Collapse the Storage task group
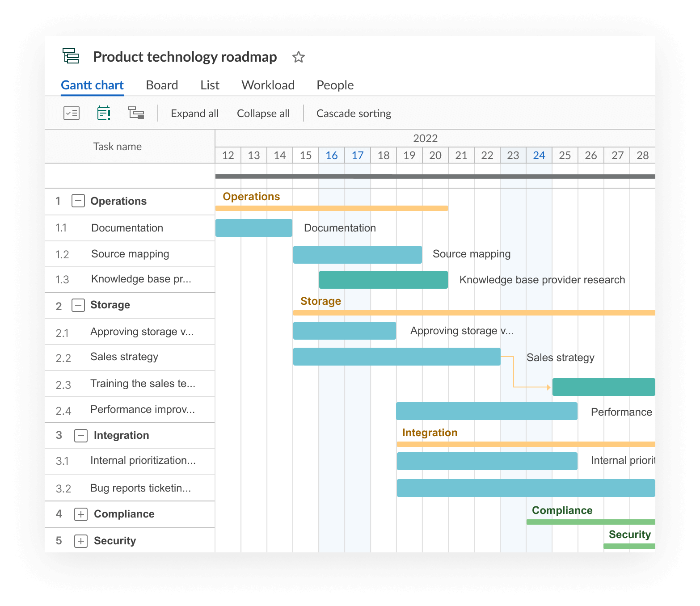 [78, 305]
